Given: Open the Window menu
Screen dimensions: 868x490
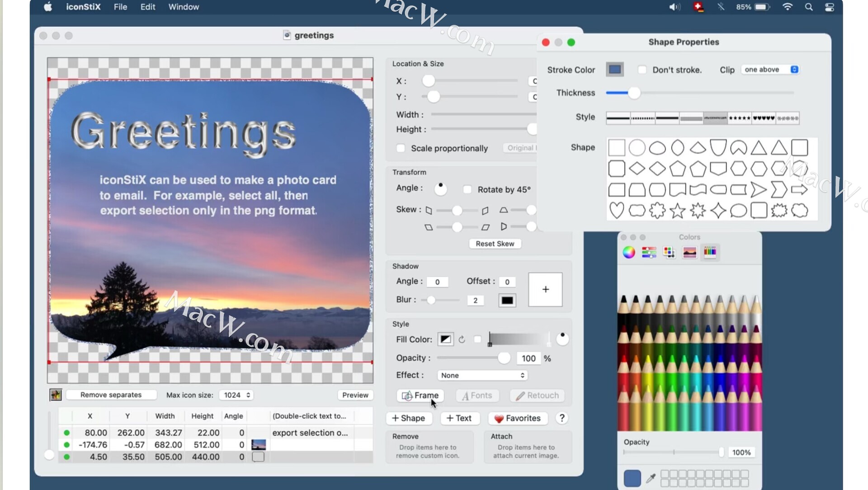Looking at the screenshot, I should click(184, 7).
